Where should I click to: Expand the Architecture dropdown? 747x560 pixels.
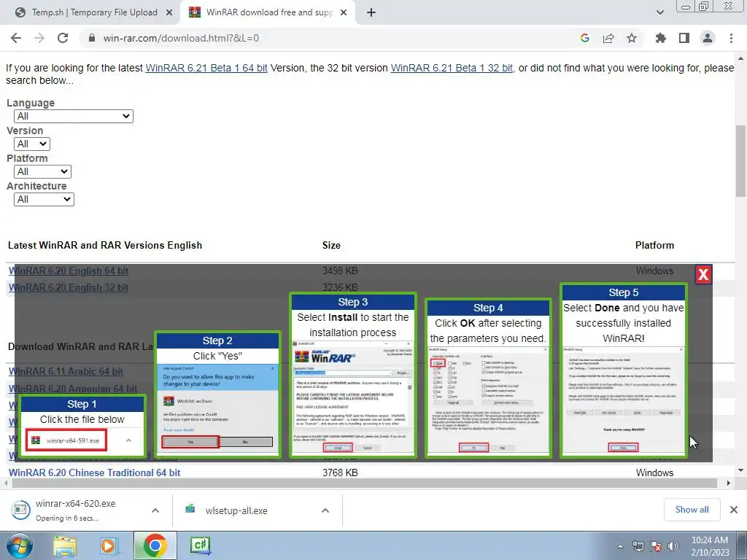(x=44, y=199)
